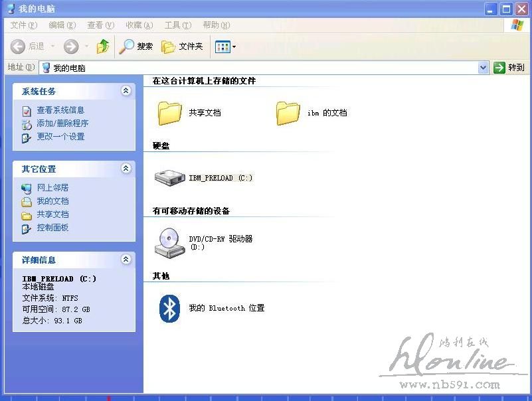The width and height of the screenshot is (532, 401).
Task: Click the Forward arrow icon
Action: pos(71,46)
